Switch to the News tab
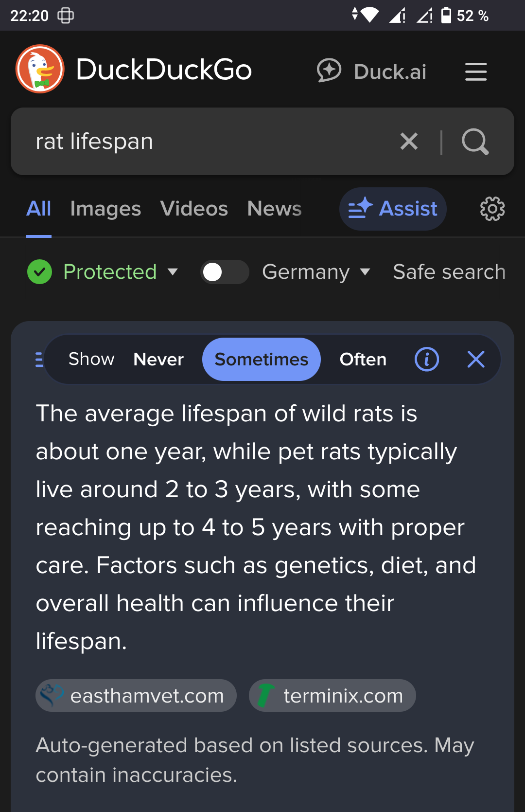 (x=274, y=209)
